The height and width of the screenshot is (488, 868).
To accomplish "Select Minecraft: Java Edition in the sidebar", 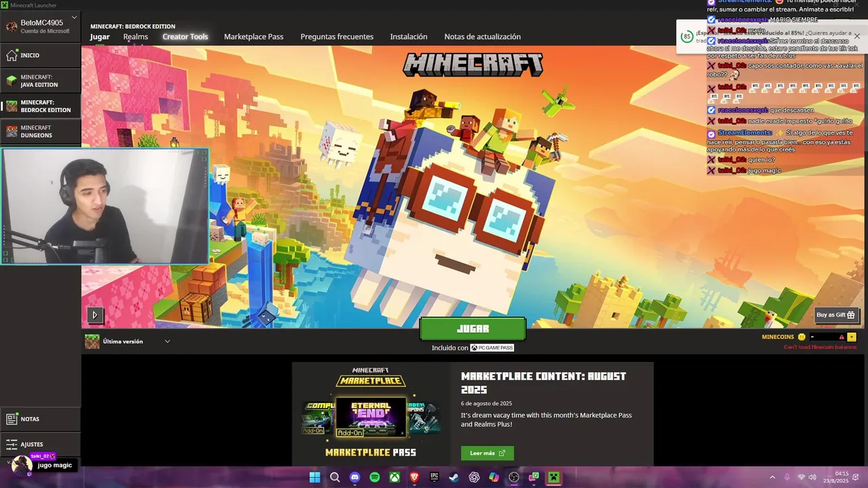I will point(40,81).
